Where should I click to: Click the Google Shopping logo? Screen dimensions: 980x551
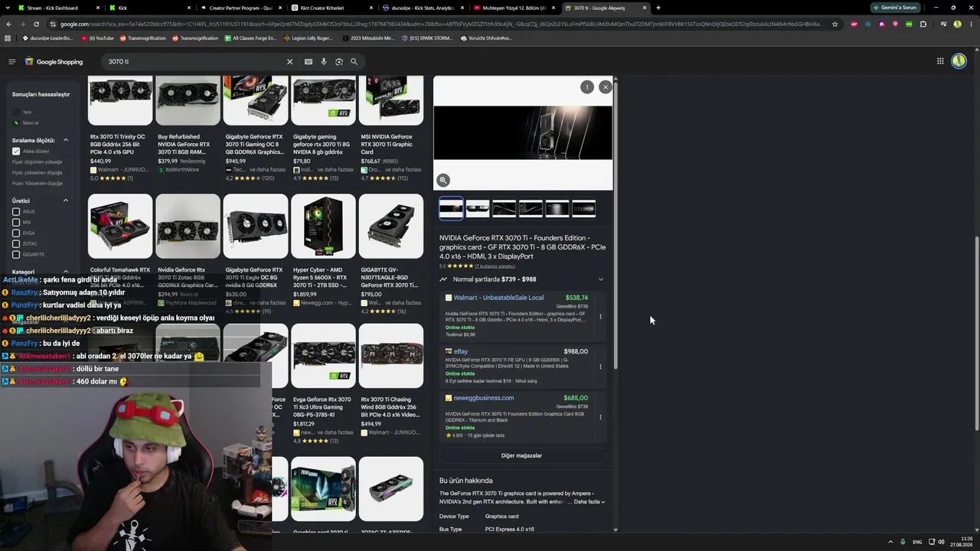pyautogui.click(x=54, y=61)
